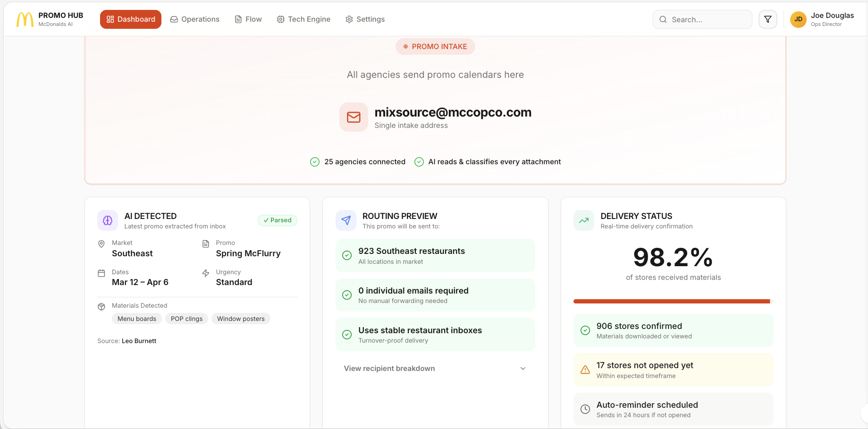868x429 pixels.
Task: Click the Promo document icon
Action: (x=206, y=244)
